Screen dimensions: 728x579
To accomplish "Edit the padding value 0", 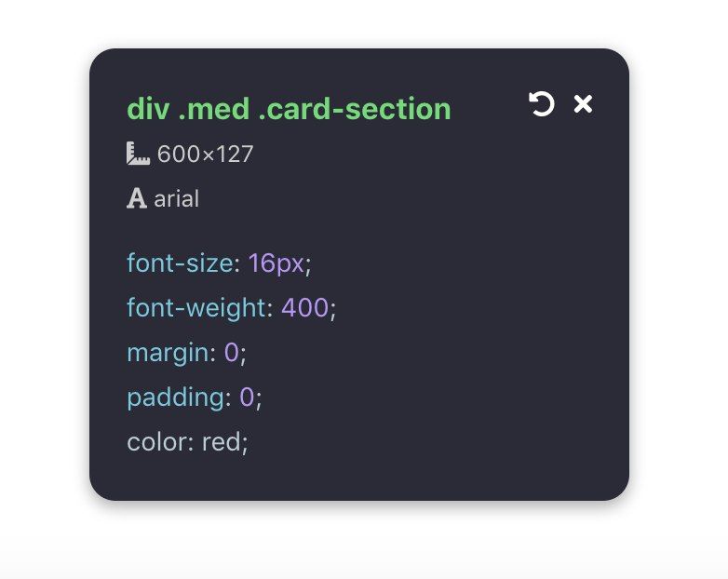I will pyautogui.click(x=247, y=397).
